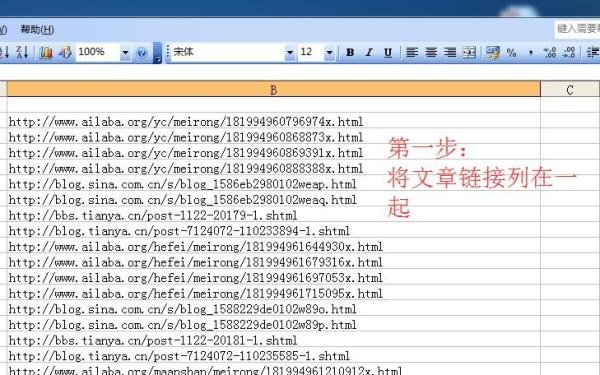Select cell with blog_1588229de0102w89o.html

click(x=274, y=309)
